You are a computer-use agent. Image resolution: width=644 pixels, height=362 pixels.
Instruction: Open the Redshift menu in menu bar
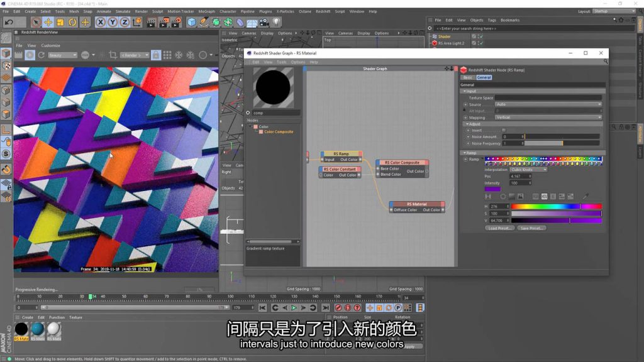[323, 11]
